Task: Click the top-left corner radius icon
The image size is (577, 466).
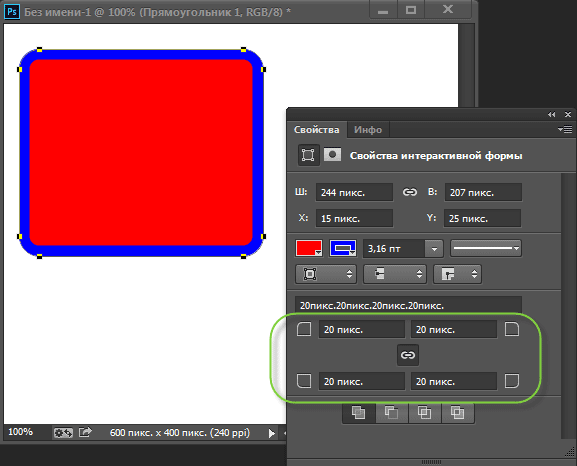Action: click(x=304, y=329)
